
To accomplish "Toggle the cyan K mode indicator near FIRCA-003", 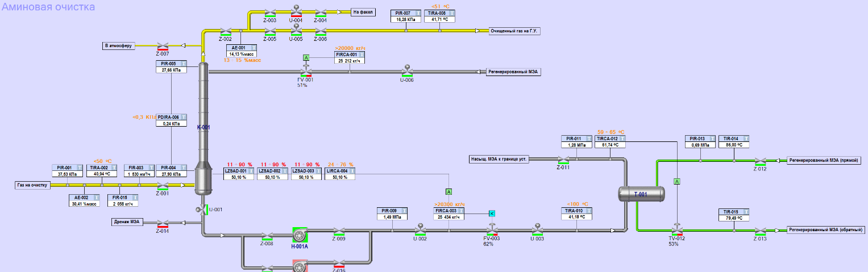I will [x=492, y=213].
